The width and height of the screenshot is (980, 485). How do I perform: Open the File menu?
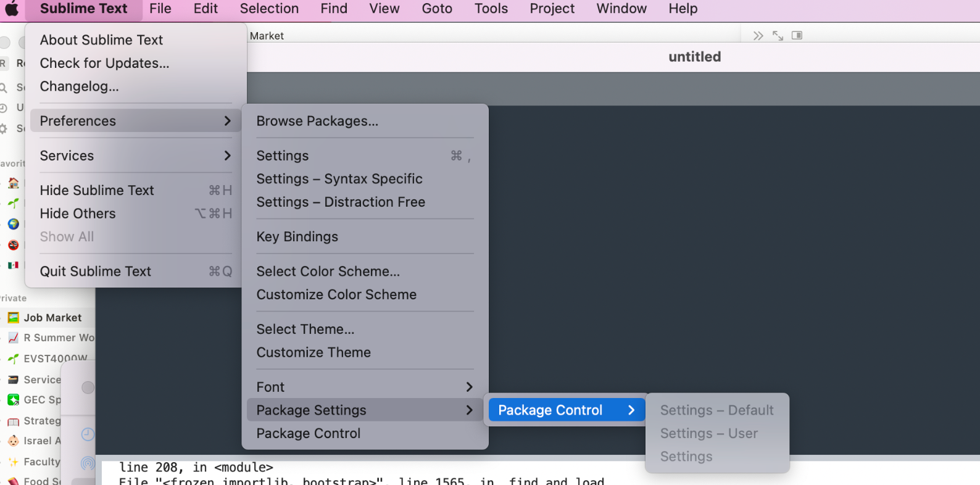tap(160, 9)
